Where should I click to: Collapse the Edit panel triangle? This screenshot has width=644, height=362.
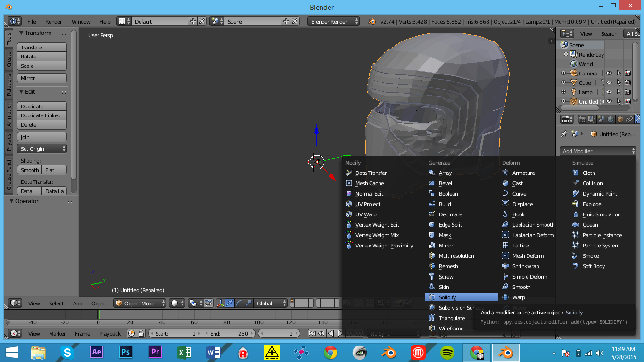coord(21,92)
